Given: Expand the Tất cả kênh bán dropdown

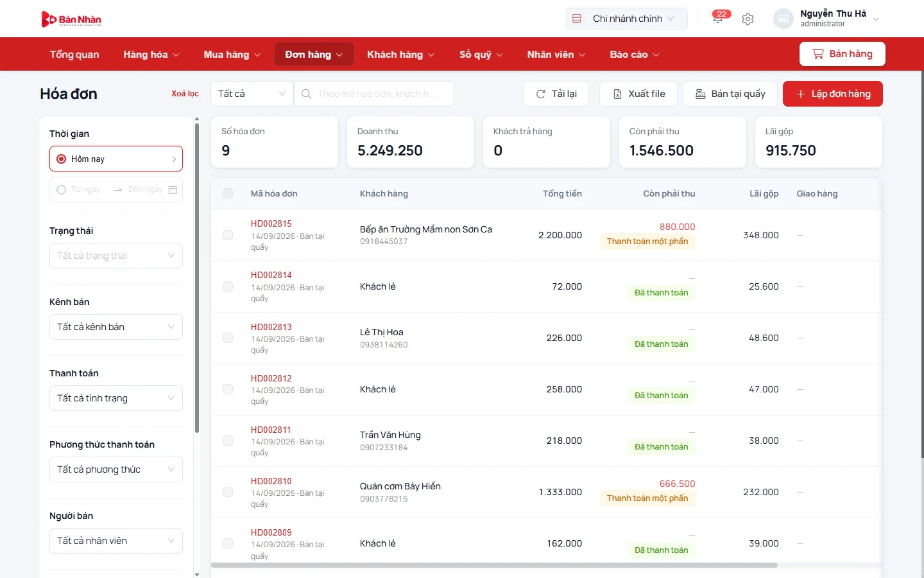Looking at the screenshot, I should pyautogui.click(x=116, y=327).
